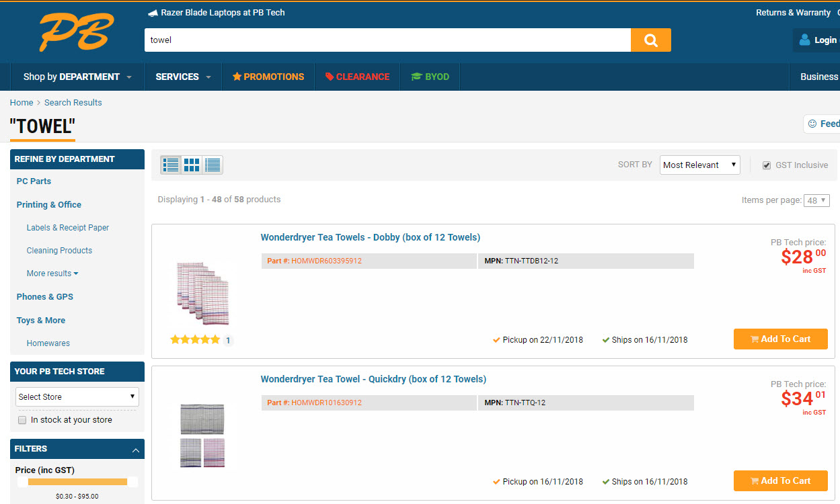This screenshot has height=504, width=840.
Task: Click the $34.01 price of Quickdry towel
Action: tap(803, 398)
